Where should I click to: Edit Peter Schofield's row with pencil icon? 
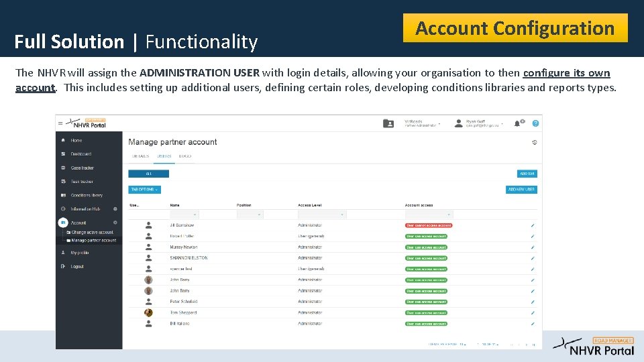coord(533,302)
